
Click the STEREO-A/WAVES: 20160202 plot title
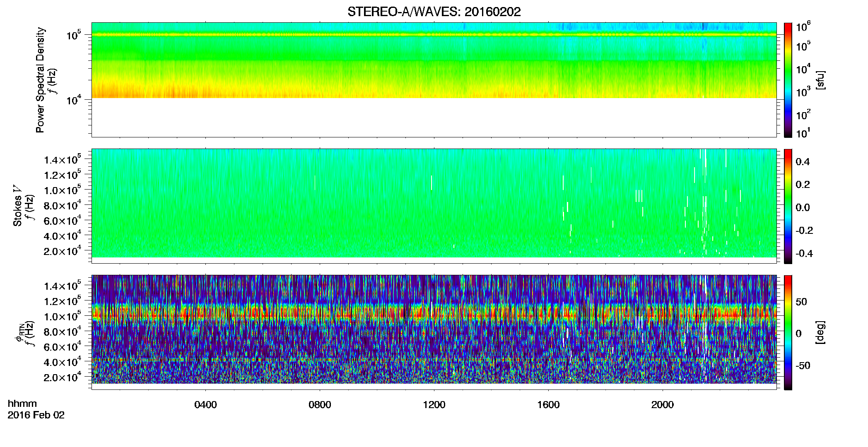[x=434, y=12]
